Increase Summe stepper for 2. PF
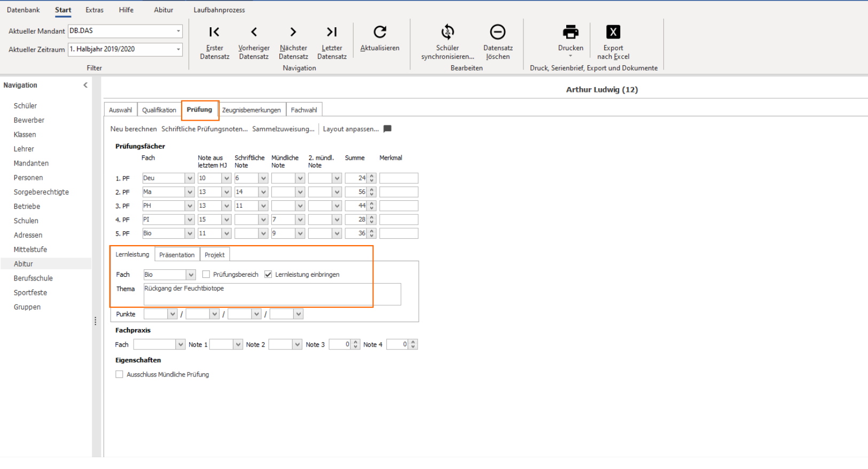The height and width of the screenshot is (469, 868). coord(372,190)
